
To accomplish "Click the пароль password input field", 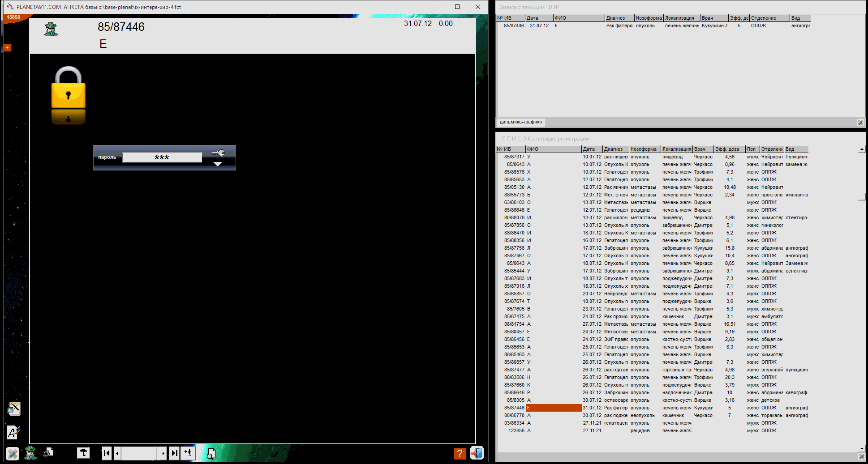I will click(x=162, y=158).
